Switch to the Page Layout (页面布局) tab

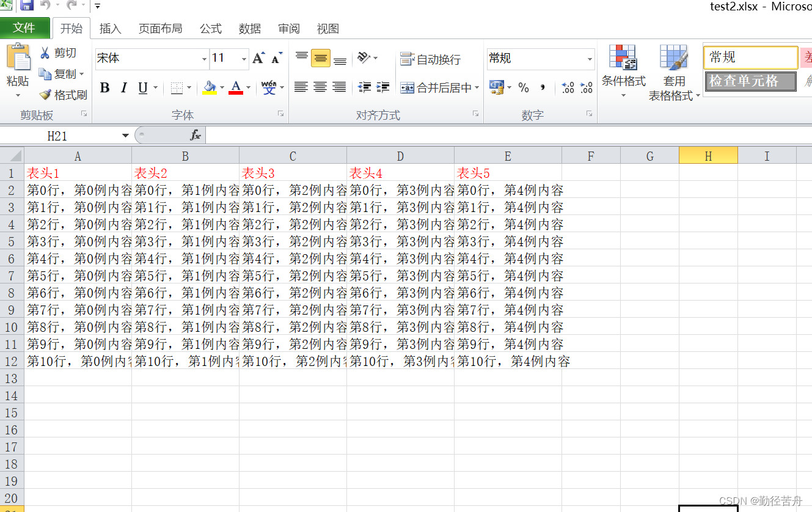[x=160, y=29]
